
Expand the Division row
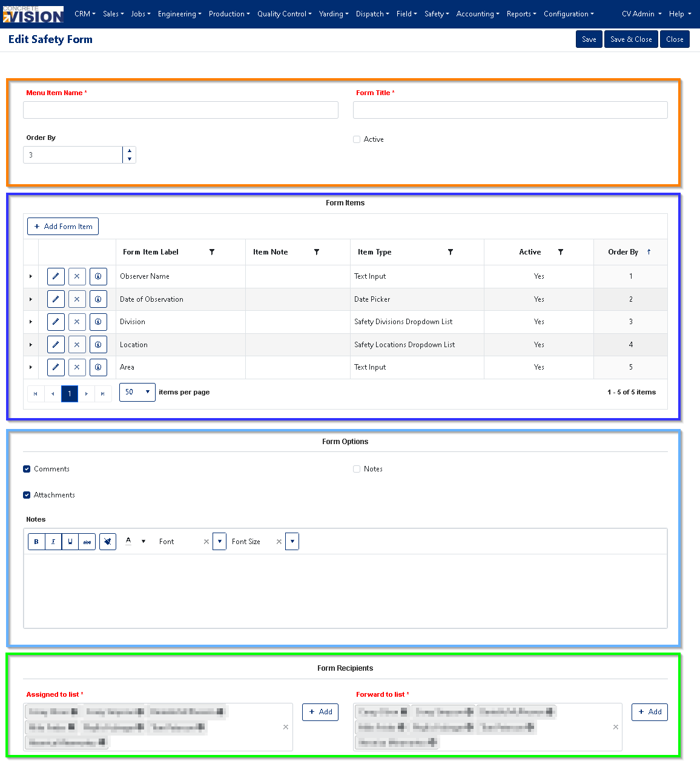point(31,322)
